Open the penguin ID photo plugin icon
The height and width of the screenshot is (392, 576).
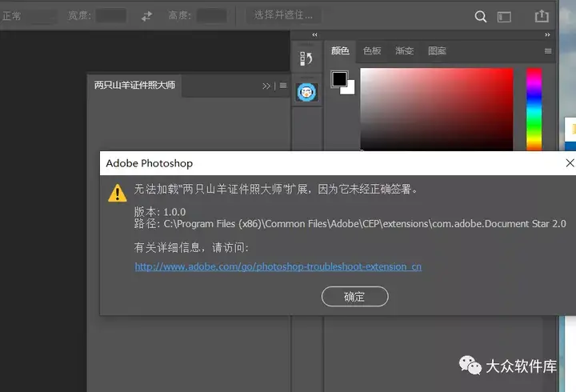[x=306, y=92]
